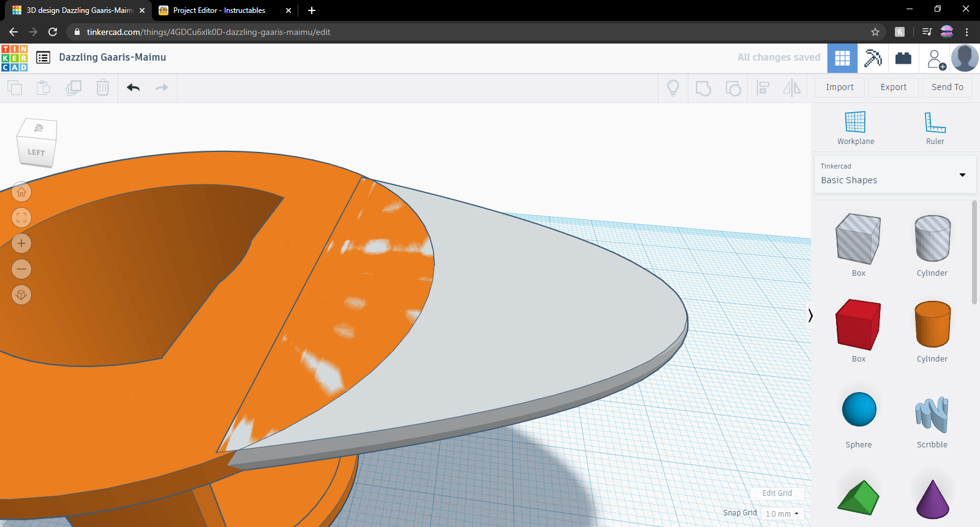Pick the green Roof shape
Image resolution: width=980 pixels, height=527 pixels.
click(x=859, y=498)
